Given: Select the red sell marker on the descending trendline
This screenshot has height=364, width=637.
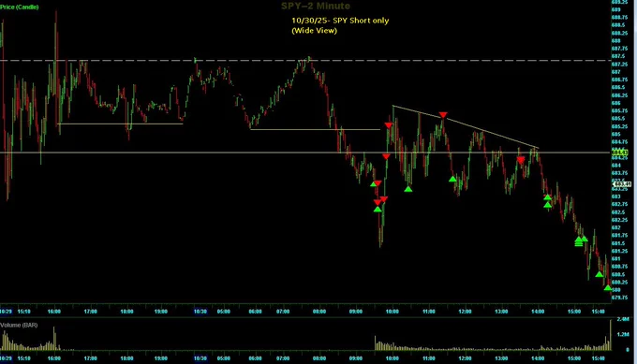Looking at the screenshot, I should [x=443, y=115].
